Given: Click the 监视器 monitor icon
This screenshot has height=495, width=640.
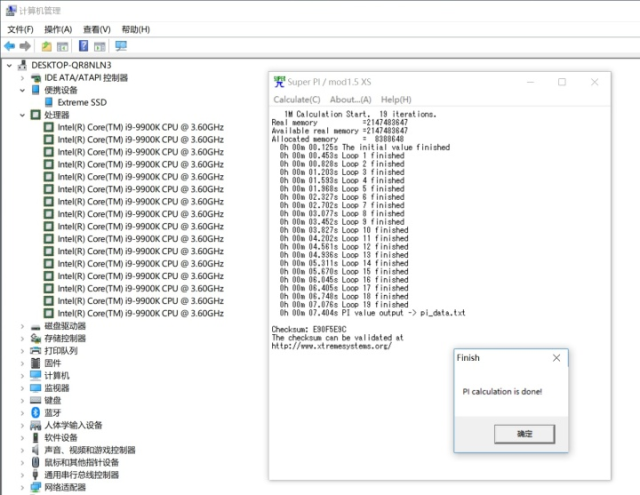Looking at the screenshot, I should 36,388.
